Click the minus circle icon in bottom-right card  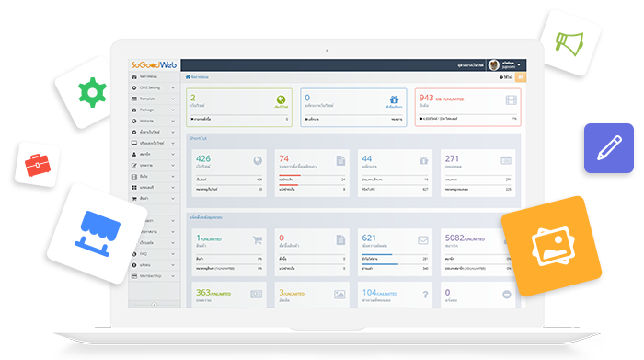(x=507, y=295)
